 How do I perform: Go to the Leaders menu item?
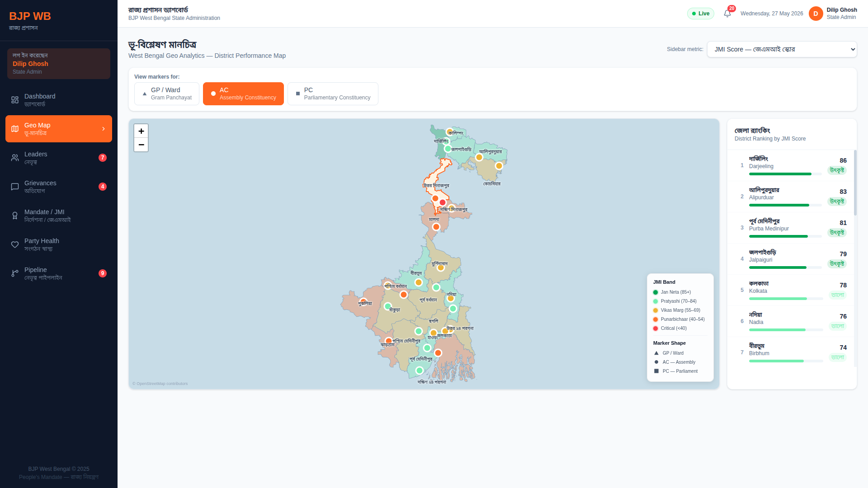click(x=59, y=158)
